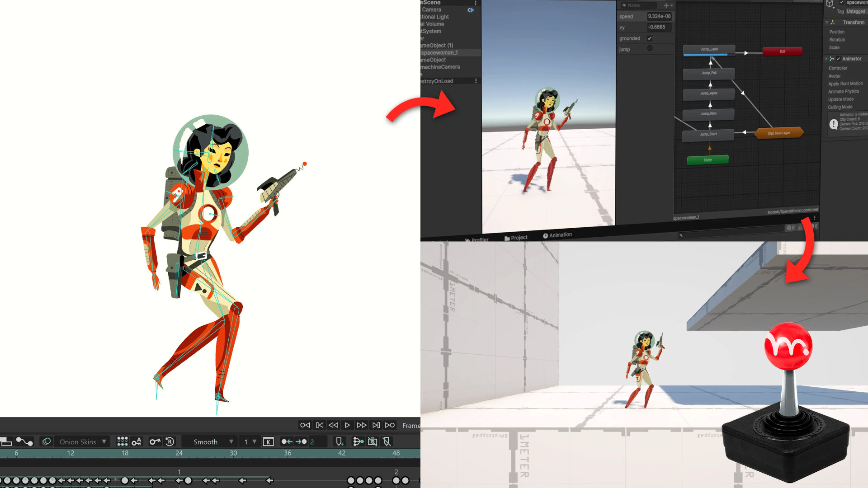Toggle the onion skin rings icon
868x488 pixels.
coord(46,441)
